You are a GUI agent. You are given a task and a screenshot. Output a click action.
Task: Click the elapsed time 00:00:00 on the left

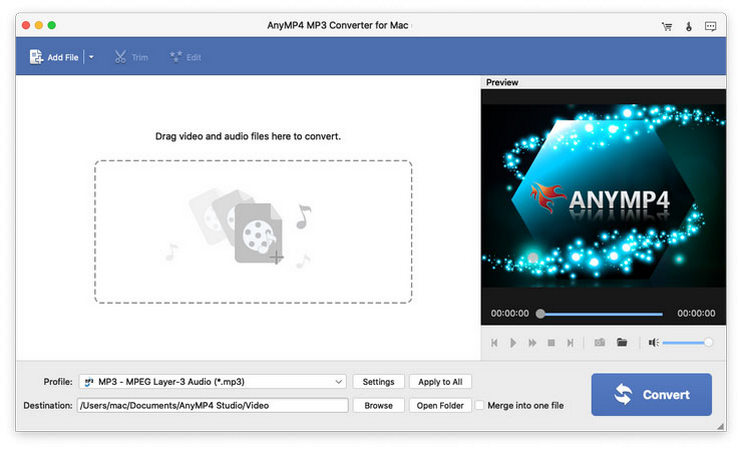(510, 313)
